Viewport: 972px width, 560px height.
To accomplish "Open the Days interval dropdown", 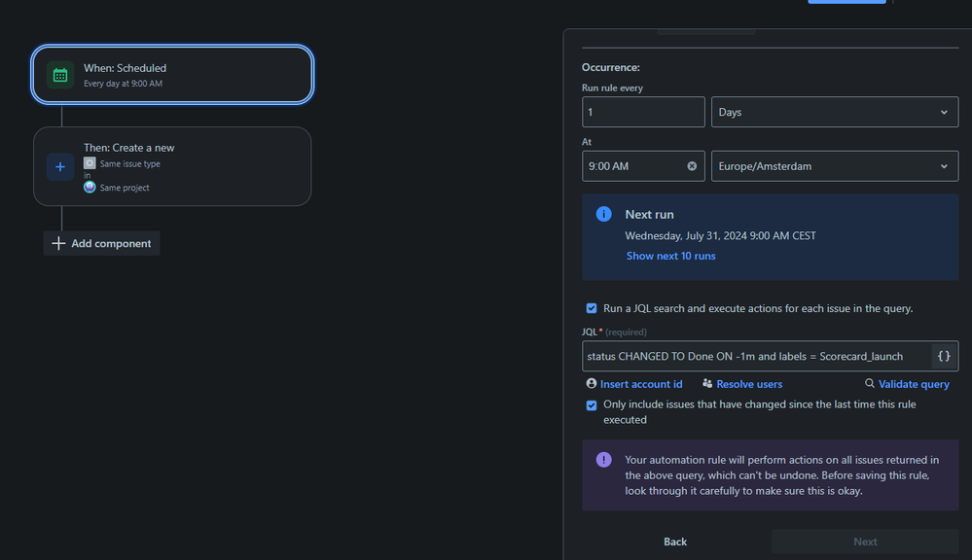I will coord(834,111).
